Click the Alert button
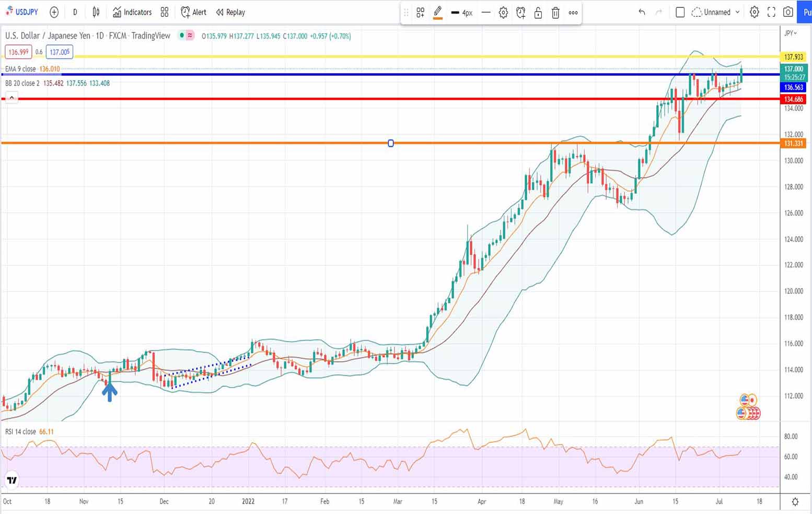The height and width of the screenshot is (514, 812). point(193,12)
